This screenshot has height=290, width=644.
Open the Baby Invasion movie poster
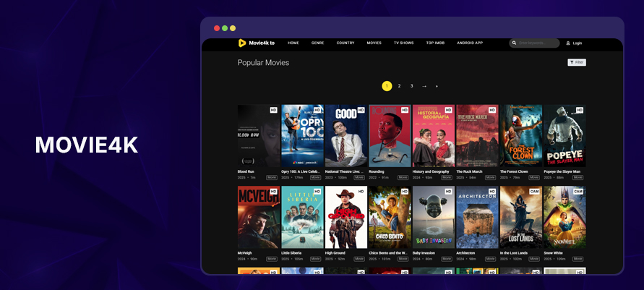point(433,218)
